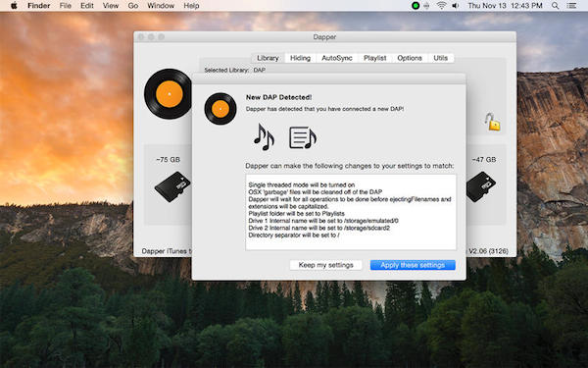Open the Playlist tab
Viewport: 588px width, 368px height.
point(375,58)
